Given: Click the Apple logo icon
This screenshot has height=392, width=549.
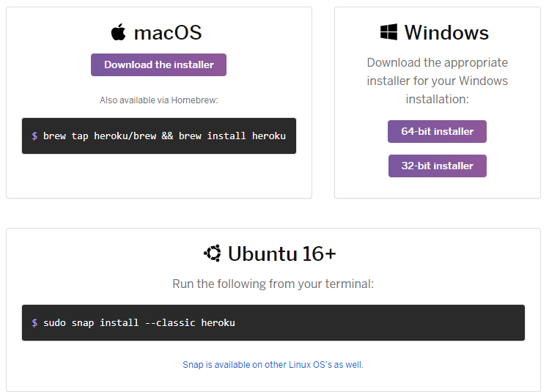Looking at the screenshot, I should (118, 32).
